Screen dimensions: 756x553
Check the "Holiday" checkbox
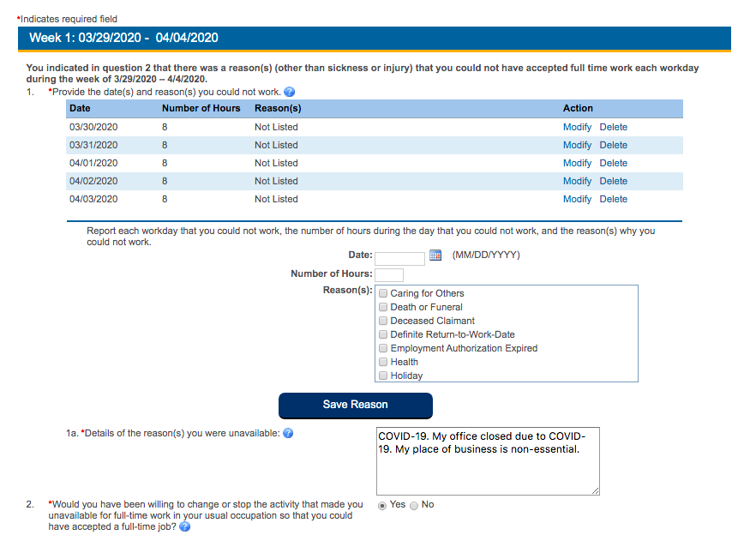point(382,376)
